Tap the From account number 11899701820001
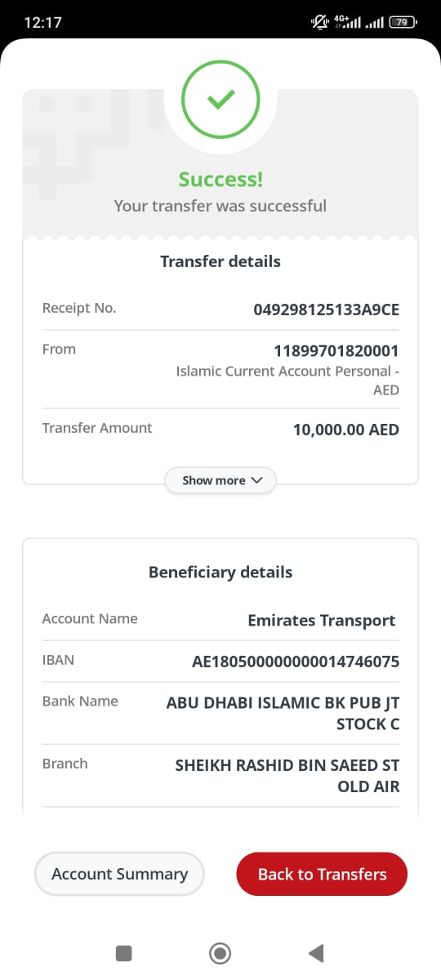 coord(336,351)
